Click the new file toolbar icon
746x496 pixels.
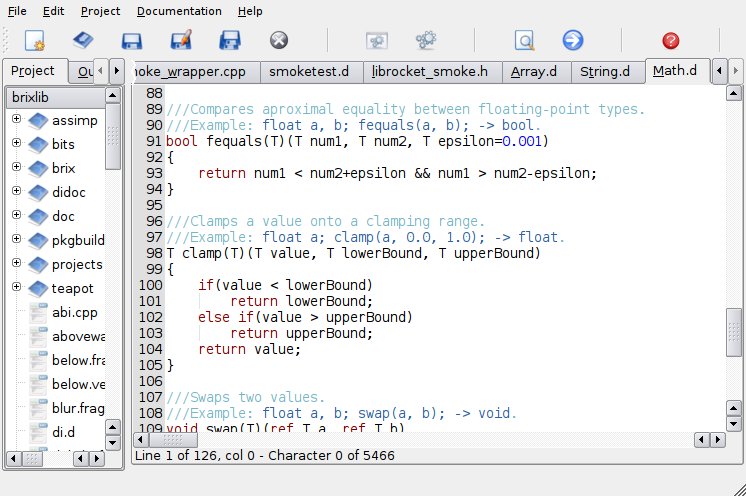pyautogui.click(x=35, y=41)
